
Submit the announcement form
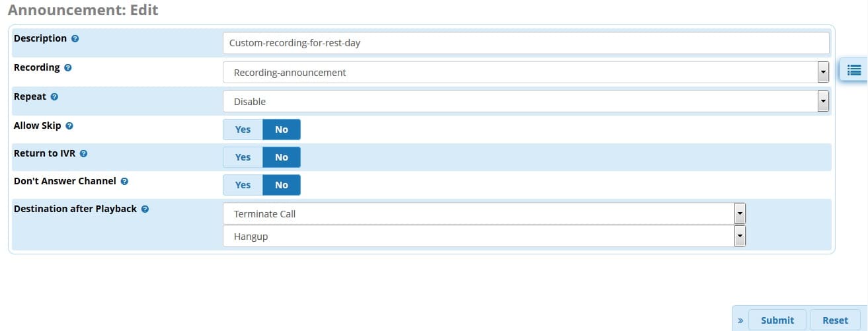point(777,320)
